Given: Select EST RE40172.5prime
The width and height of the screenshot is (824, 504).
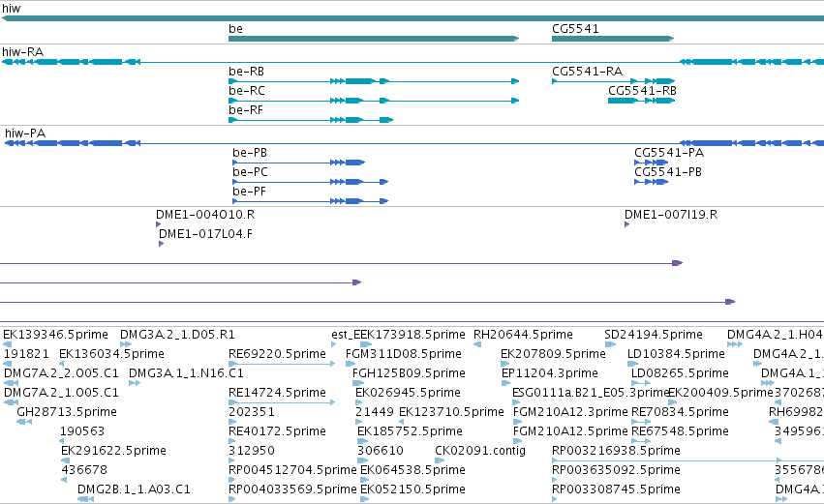Looking at the screenshot, I should [277, 432].
